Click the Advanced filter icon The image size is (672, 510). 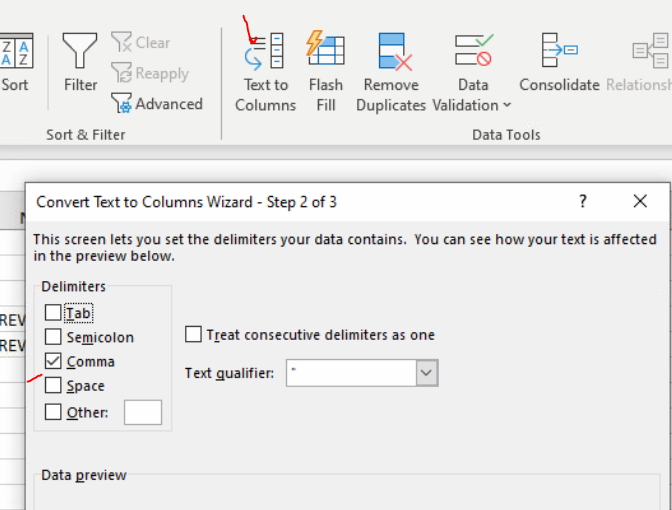point(122,104)
